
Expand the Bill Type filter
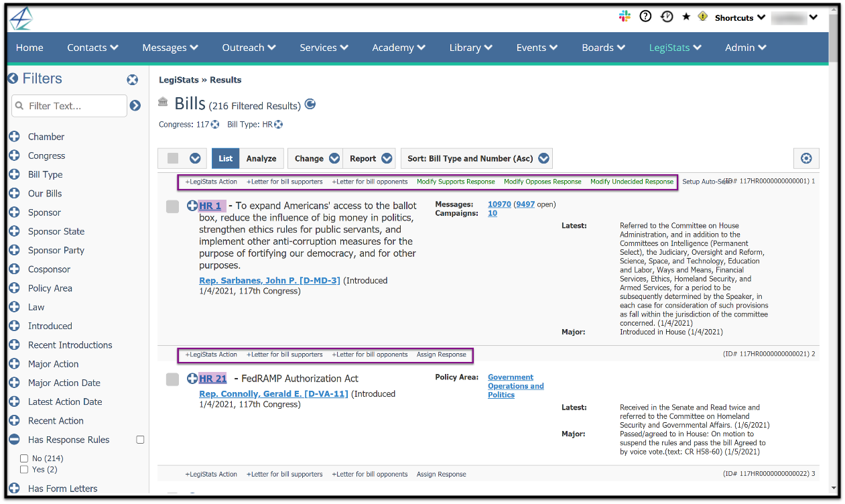[14, 174]
